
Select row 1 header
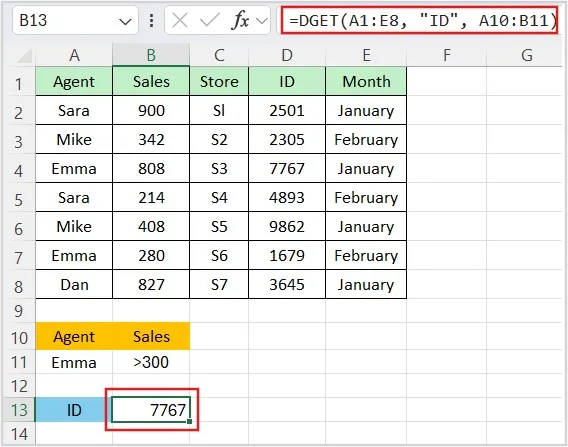click(19, 83)
